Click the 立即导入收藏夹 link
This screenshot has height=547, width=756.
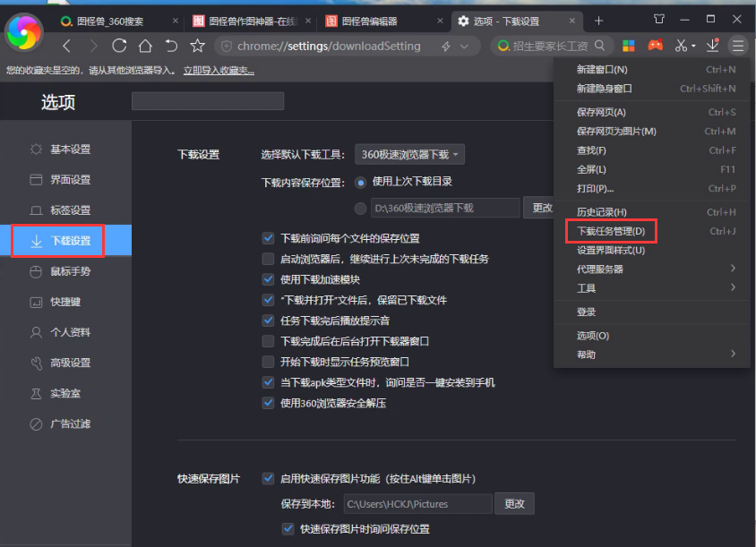(219, 71)
